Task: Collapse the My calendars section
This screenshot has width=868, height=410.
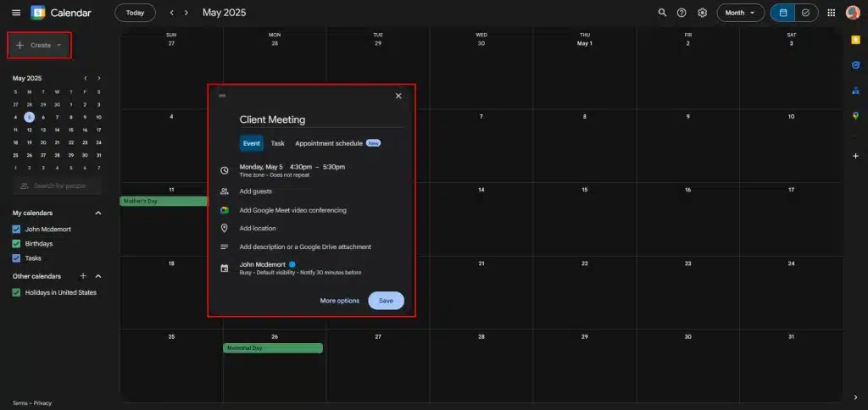Action: coord(97,213)
